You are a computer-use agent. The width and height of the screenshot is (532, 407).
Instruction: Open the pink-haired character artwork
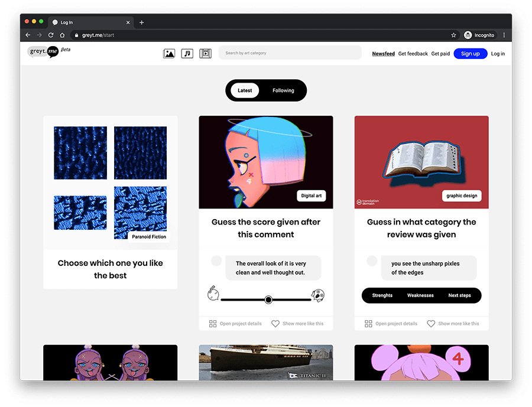[x=421, y=363]
